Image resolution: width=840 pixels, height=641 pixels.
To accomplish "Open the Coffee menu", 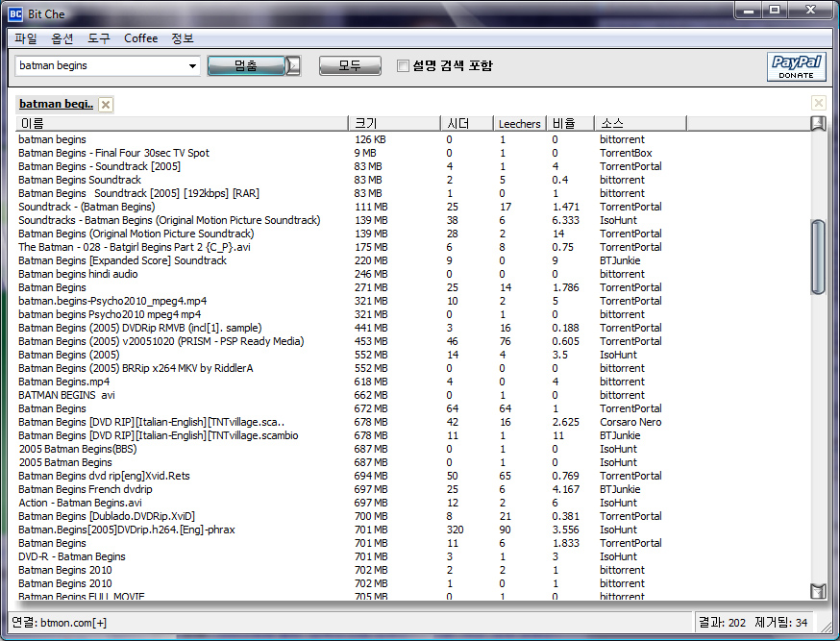I will (141, 38).
